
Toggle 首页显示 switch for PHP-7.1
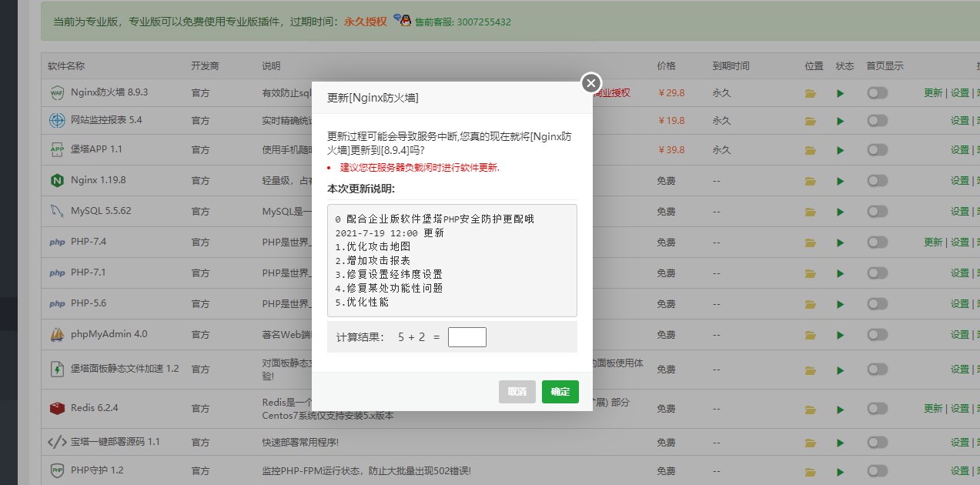pos(877,273)
